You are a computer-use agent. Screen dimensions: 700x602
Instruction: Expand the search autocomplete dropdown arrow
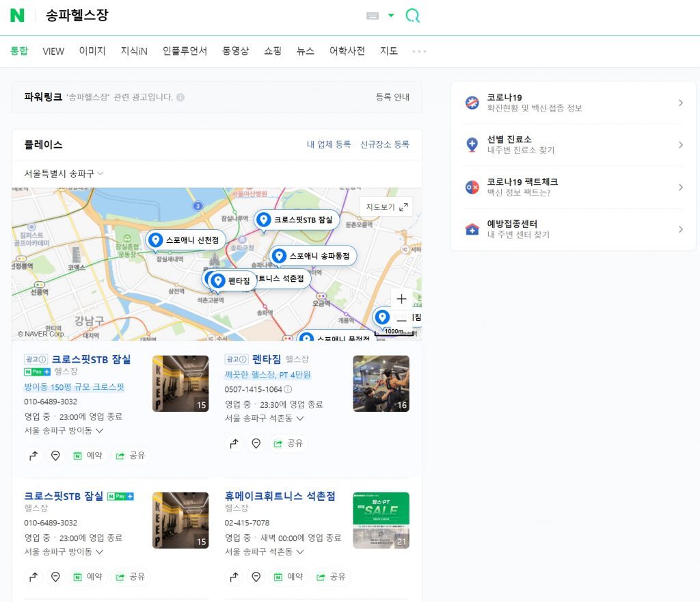(x=391, y=16)
